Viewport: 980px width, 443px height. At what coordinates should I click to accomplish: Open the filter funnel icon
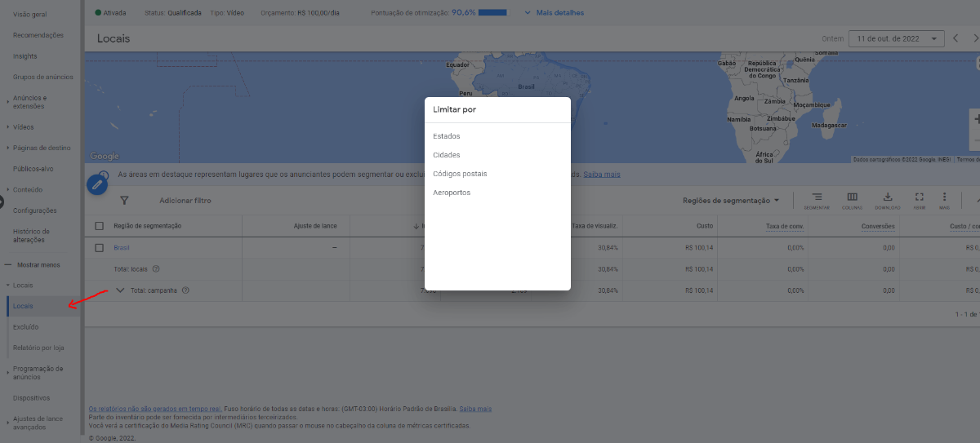point(125,200)
